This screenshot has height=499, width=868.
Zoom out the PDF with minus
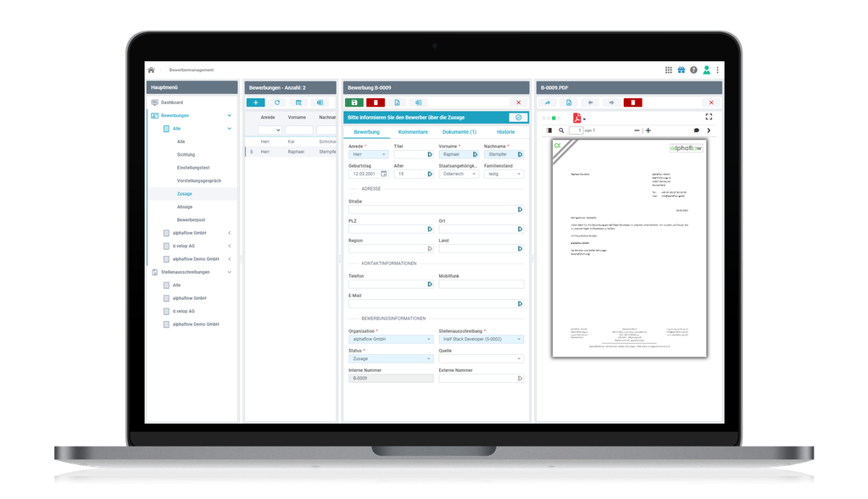[637, 130]
